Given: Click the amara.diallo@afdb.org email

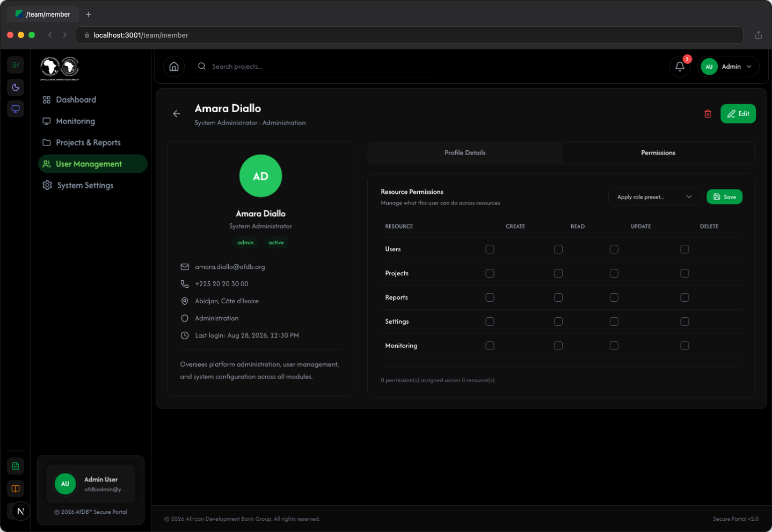Looking at the screenshot, I should point(230,267).
